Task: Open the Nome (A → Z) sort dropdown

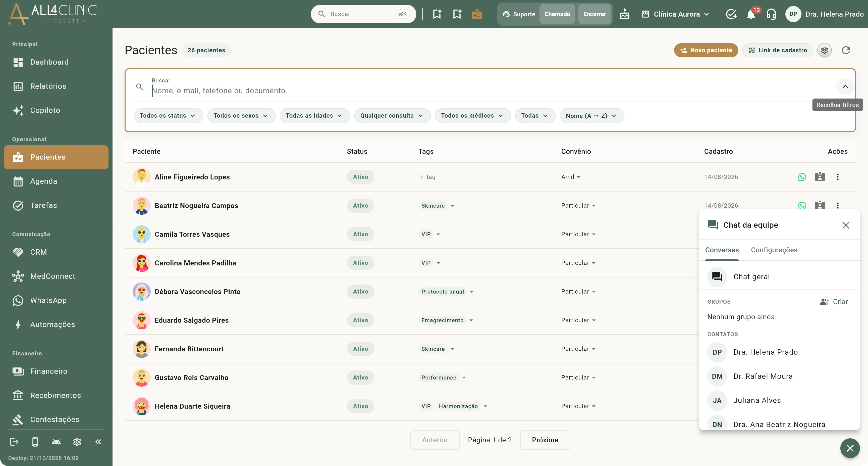Action: tap(592, 116)
